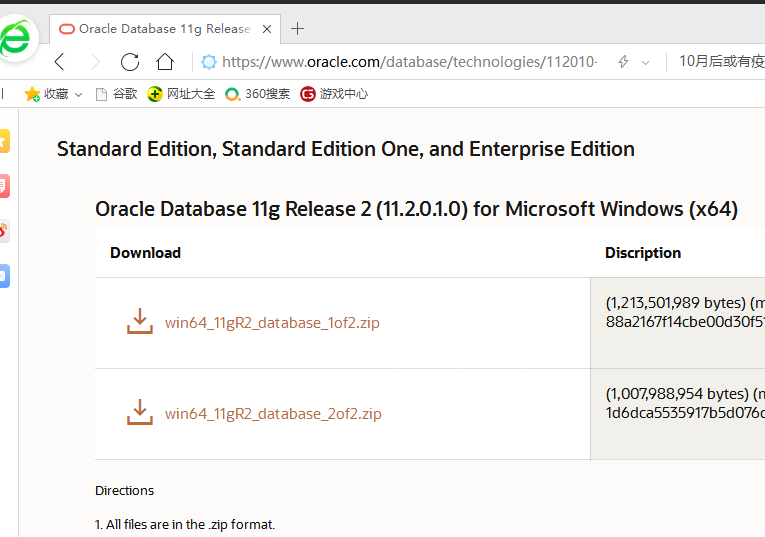Expand the 收藏 favorites dropdown
This screenshot has height=537, width=765.
point(79,95)
